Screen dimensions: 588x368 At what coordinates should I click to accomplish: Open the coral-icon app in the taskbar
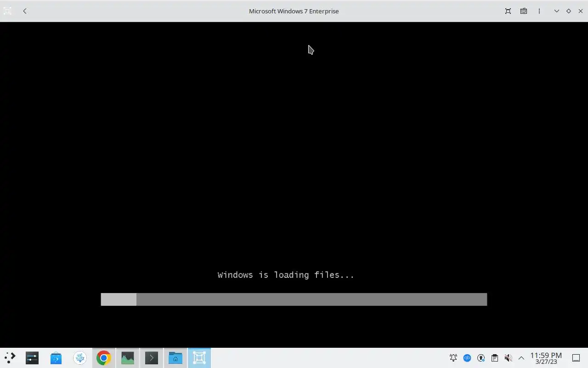point(80,358)
